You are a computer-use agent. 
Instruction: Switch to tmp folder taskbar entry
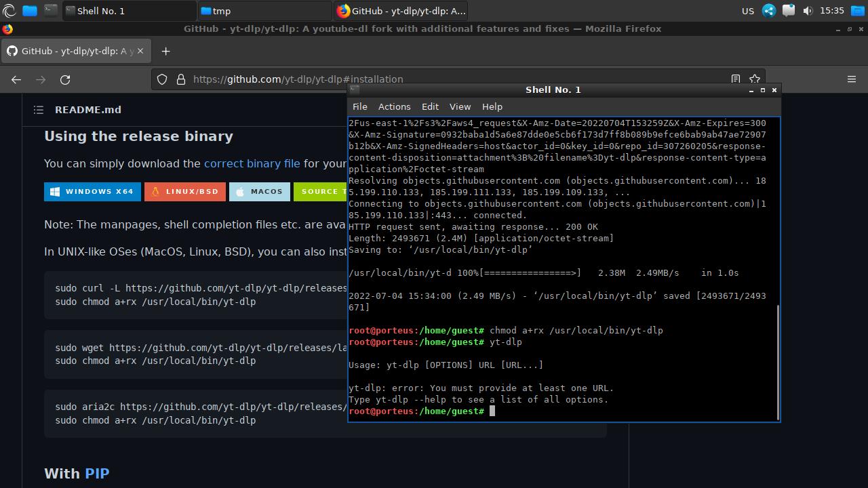click(x=264, y=11)
